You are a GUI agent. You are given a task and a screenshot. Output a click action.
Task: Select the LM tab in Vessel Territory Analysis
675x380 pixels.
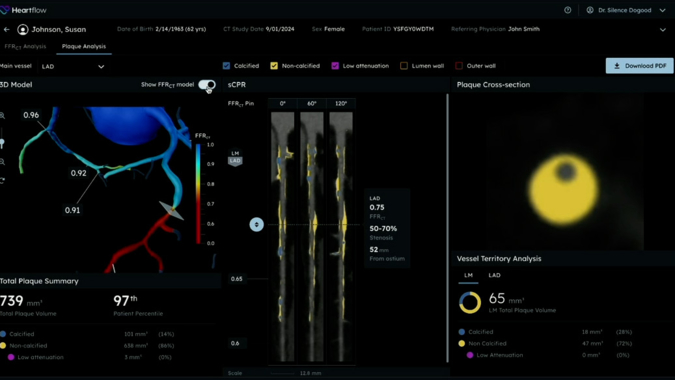[468, 275]
